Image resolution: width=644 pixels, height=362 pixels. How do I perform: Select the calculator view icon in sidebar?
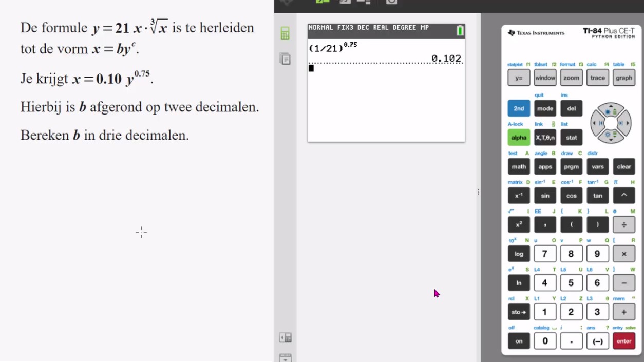tap(285, 33)
